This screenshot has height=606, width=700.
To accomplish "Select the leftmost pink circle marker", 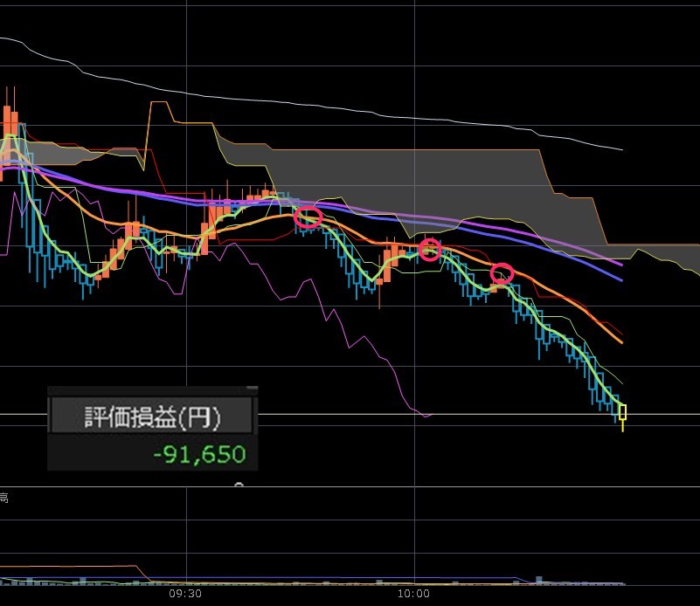I will pyautogui.click(x=308, y=217).
